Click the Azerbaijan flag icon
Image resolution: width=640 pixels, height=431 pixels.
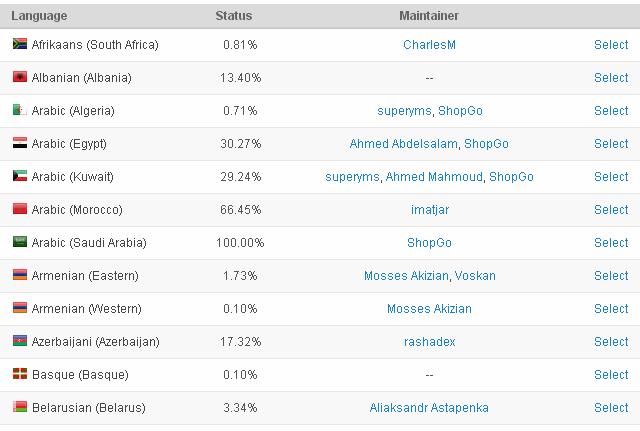click(19, 342)
